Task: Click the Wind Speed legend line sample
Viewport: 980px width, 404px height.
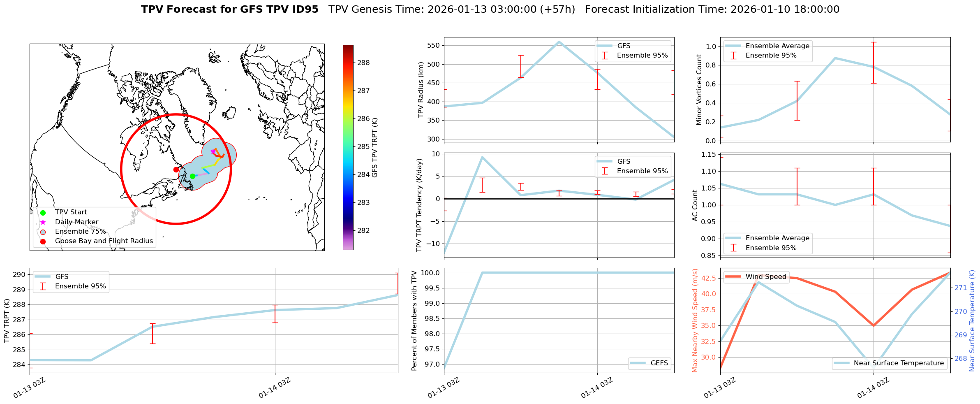Action: pyautogui.click(x=733, y=277)
